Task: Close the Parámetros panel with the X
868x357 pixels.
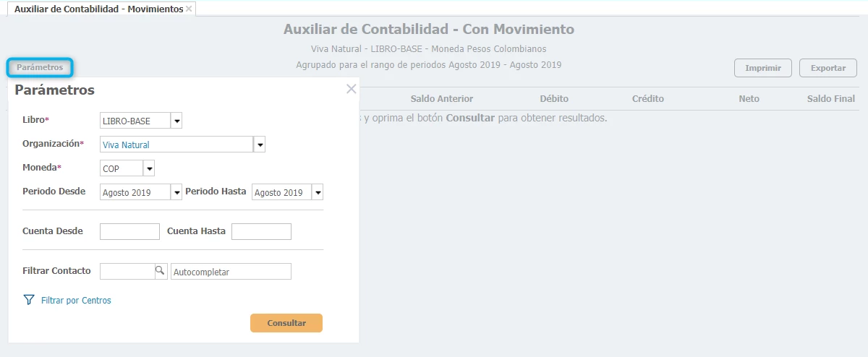Action: coord(352,89)
